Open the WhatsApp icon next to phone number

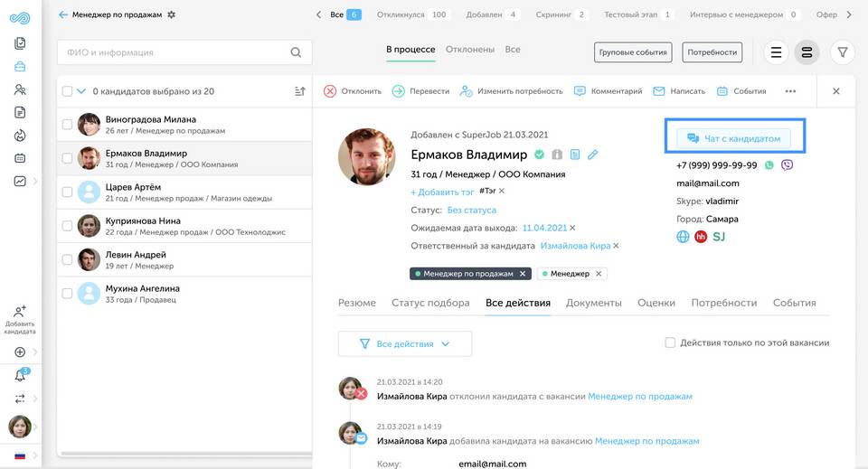tap(769, 165)
